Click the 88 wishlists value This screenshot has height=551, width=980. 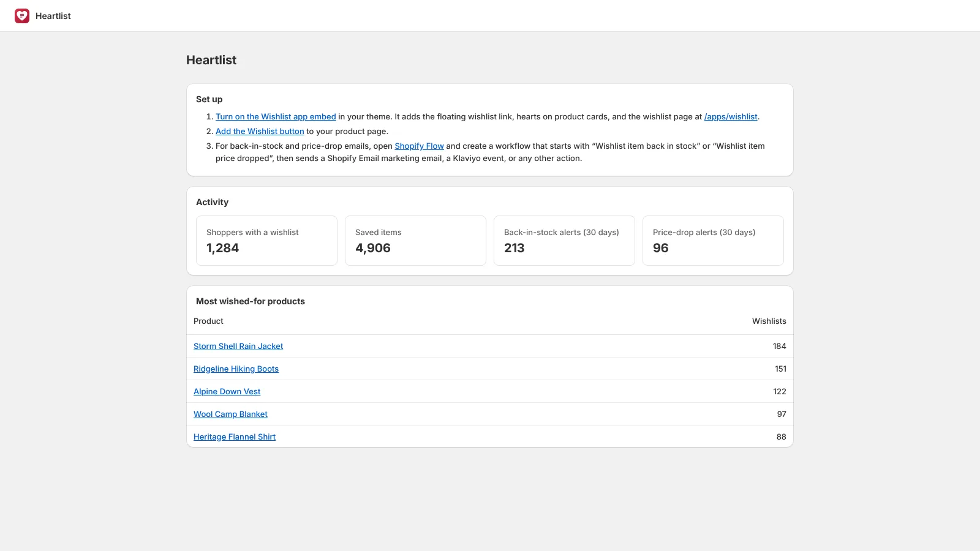(x=781, y=437)
